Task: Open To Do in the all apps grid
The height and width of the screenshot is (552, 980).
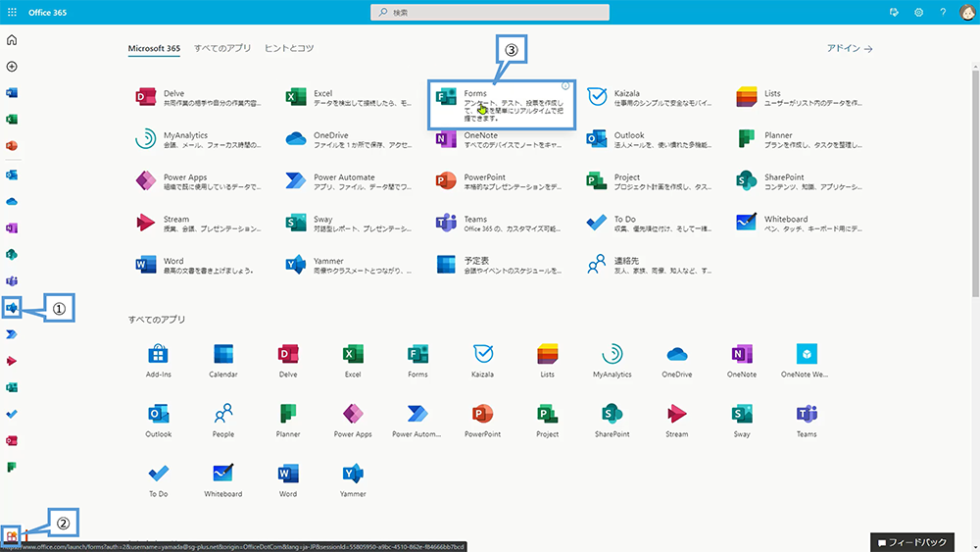Action: click(x=158, y=480)
